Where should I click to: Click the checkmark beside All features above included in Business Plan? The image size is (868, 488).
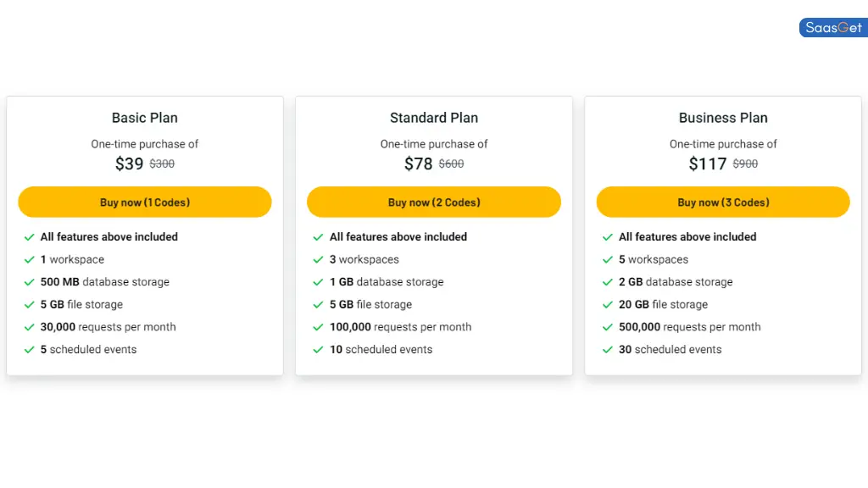(609, 237)
